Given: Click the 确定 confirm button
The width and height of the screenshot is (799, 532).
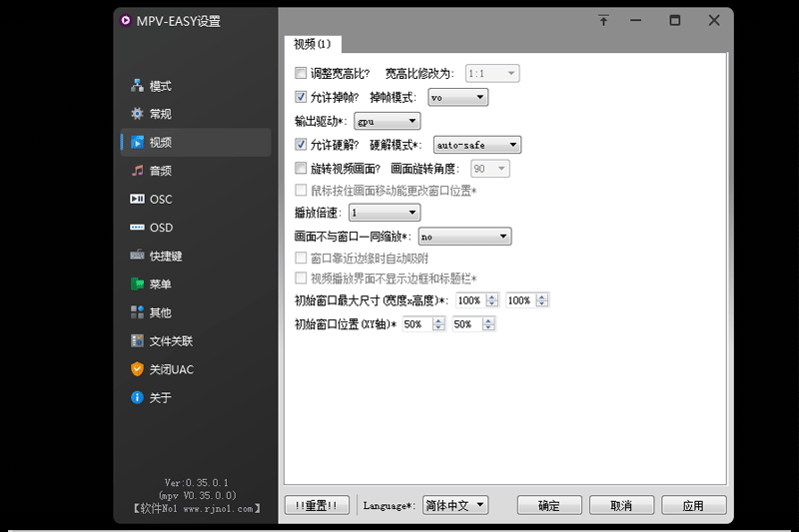Looking at the screenshot, I should [548, 505].
